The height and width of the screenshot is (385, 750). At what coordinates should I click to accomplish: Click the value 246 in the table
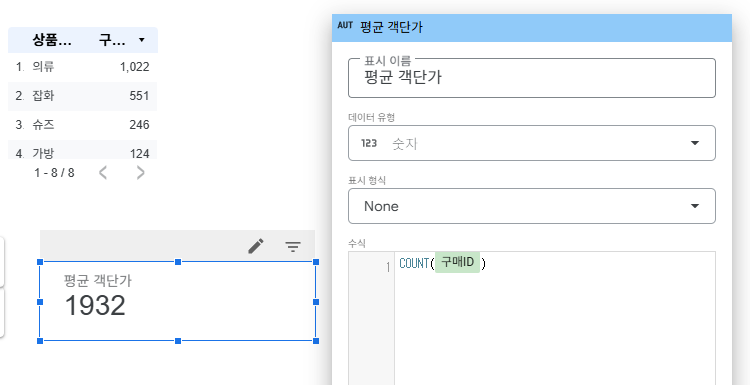pyautogui.click(x=139, y=125)
